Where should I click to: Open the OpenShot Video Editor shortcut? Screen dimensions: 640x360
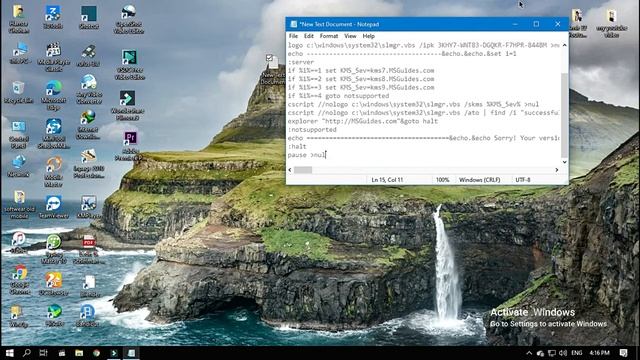pyautogui.click(x=129, y=19)
